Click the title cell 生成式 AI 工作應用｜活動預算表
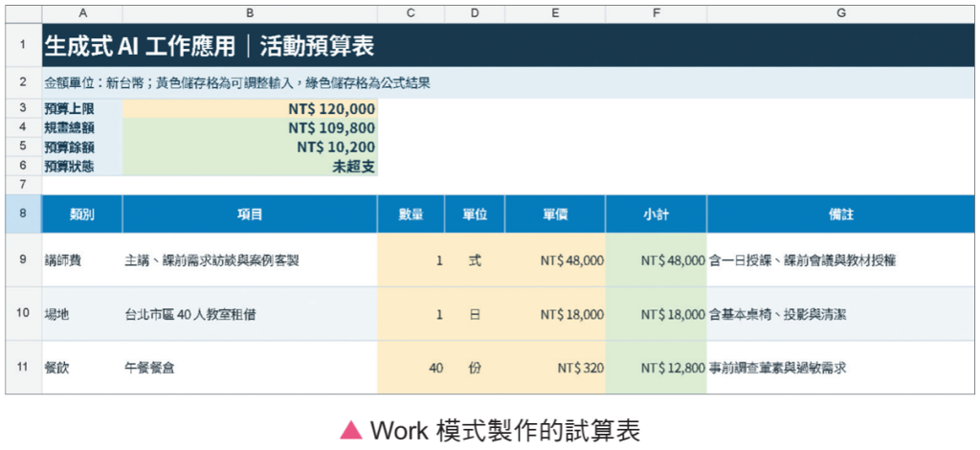980x450 pixels. pos(508,45)
